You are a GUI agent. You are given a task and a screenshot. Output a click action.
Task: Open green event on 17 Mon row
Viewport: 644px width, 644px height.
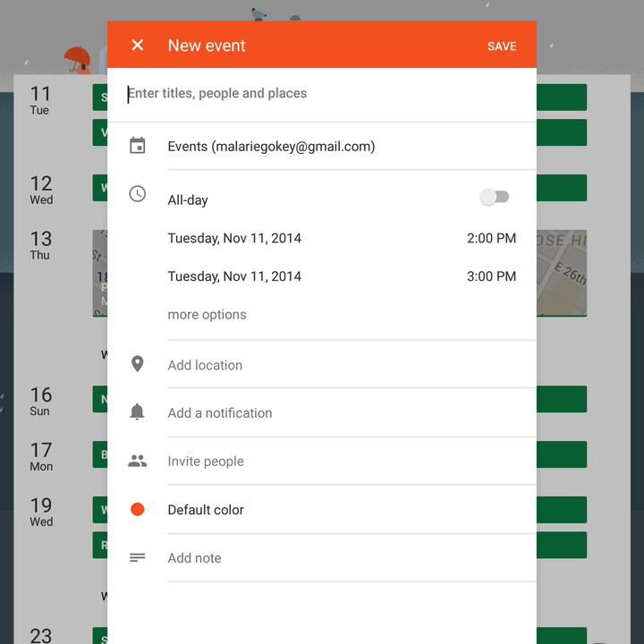click(x=562, y=454)
